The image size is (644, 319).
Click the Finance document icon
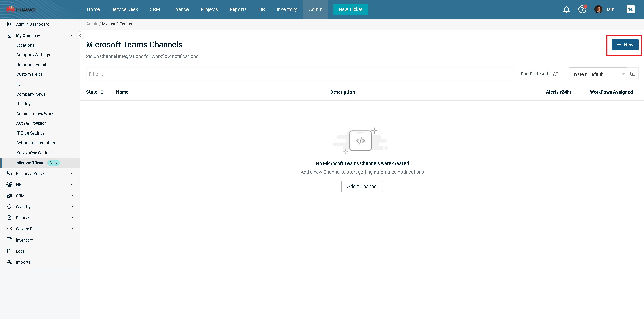pos(9,218)
